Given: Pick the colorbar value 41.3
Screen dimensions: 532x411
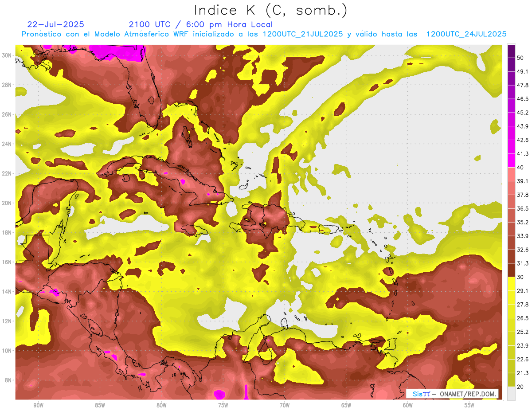Looking at the screenshot, I should point(523,154).
